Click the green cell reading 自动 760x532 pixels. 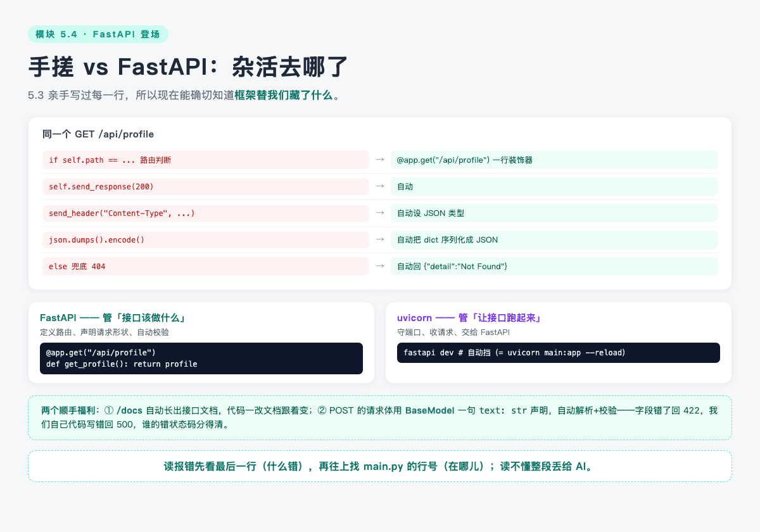point(554,187)
